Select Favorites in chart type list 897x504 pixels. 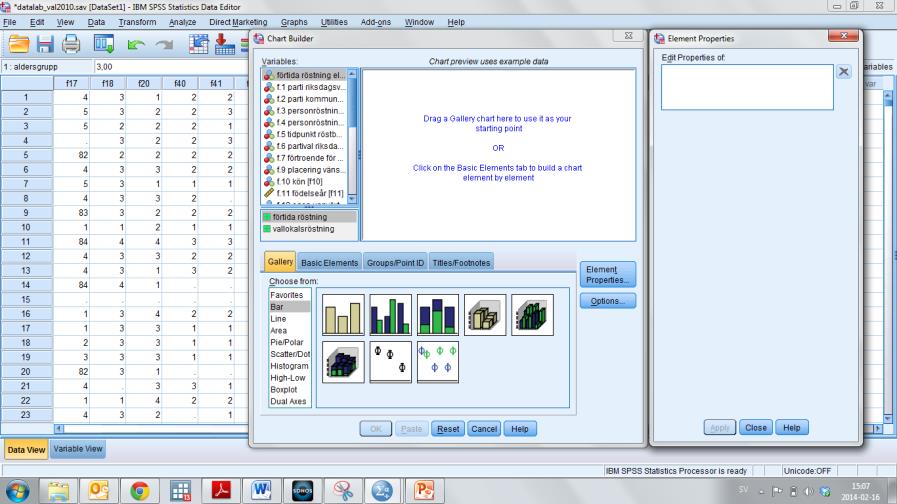pyautogui.click(x=287, y=295)
